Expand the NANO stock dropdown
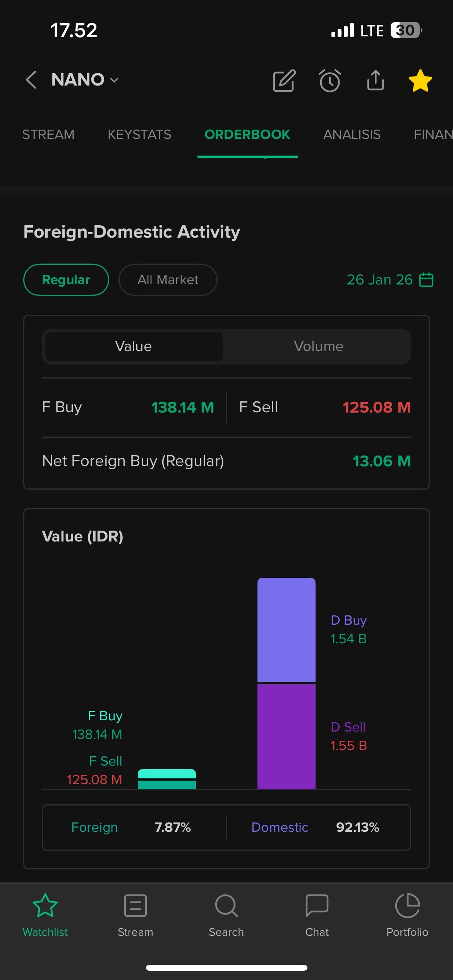The image size is (453, 980). tap(85, 80)
